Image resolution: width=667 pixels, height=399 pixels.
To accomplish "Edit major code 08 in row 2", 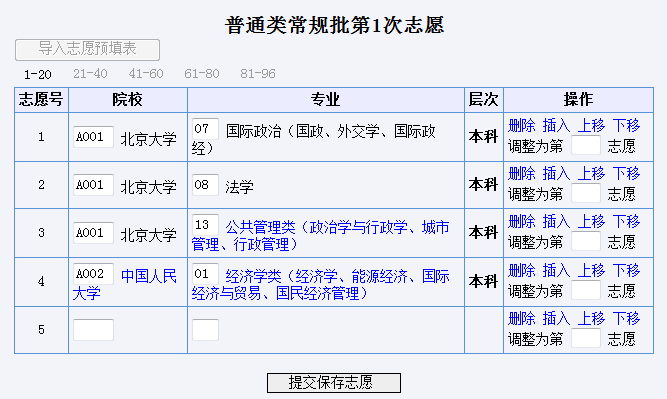I will pyautogui.click(x=205, y=185).
